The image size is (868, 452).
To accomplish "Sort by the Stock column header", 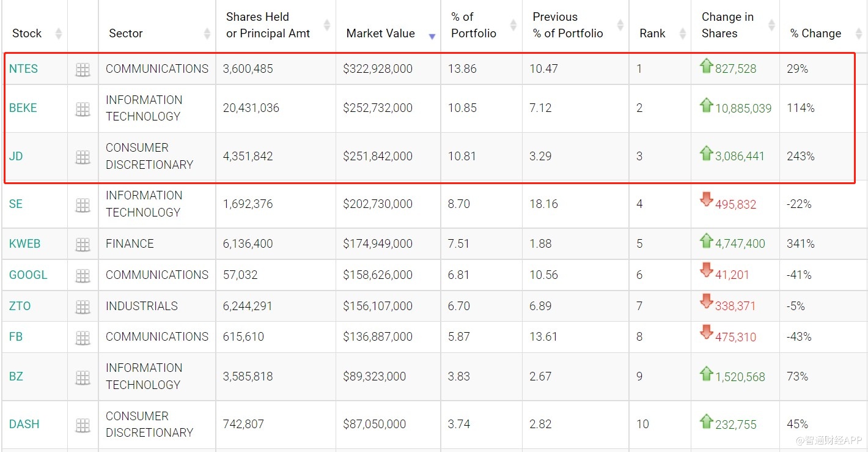I will (28, 33).
